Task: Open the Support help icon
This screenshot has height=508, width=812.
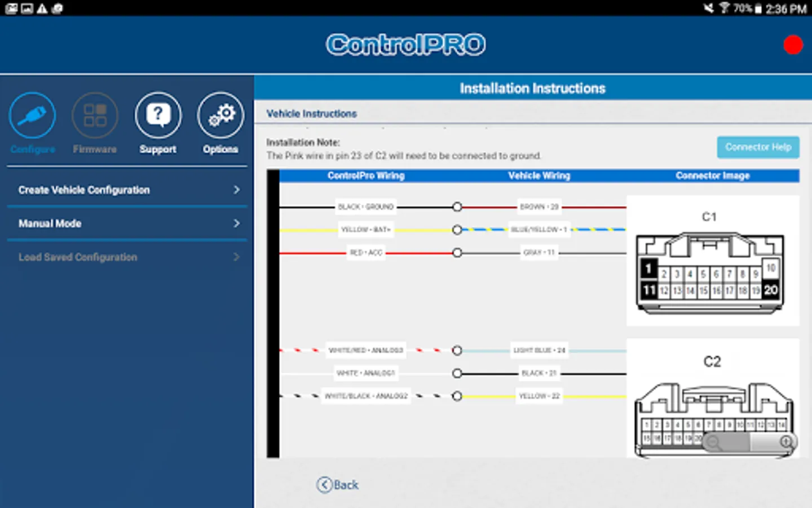Action: (x=158, y=116)
